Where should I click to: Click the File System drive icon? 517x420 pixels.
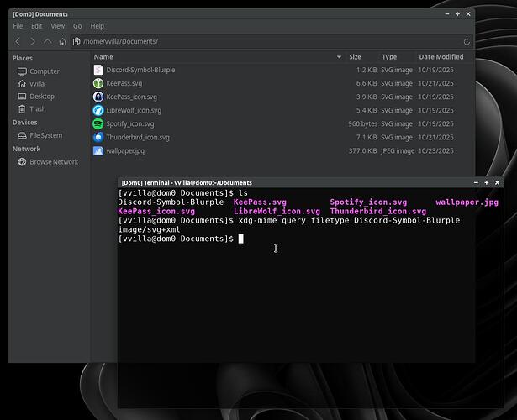click(x=22, y=135)
